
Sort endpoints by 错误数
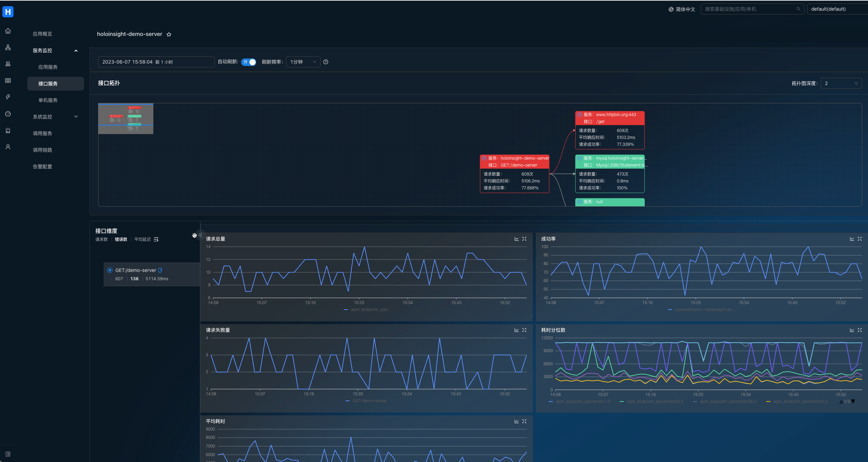121,239
